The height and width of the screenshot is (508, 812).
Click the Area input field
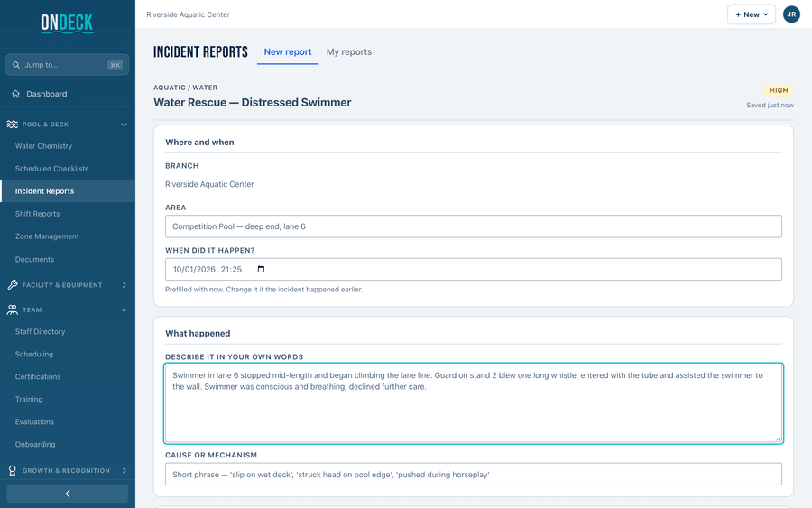tap(474, 226)
